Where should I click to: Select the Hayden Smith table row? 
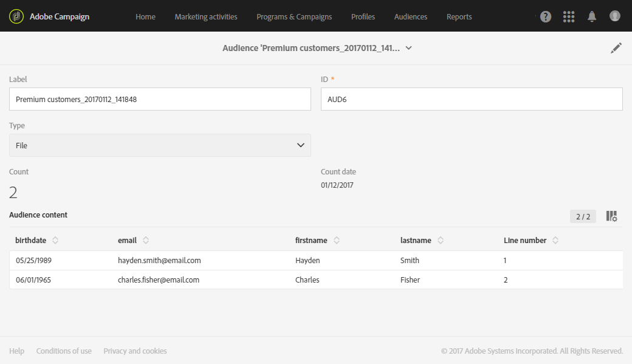point(316,260)
